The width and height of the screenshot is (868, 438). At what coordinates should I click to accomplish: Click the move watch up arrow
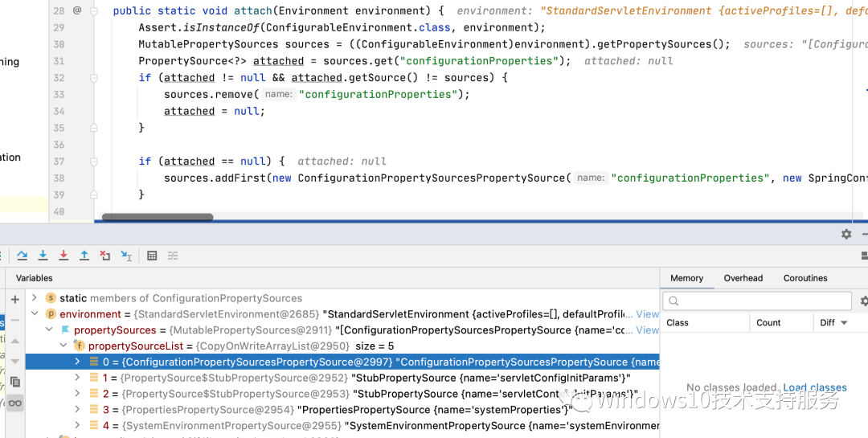pyautogui.click(x=15, y=341)
